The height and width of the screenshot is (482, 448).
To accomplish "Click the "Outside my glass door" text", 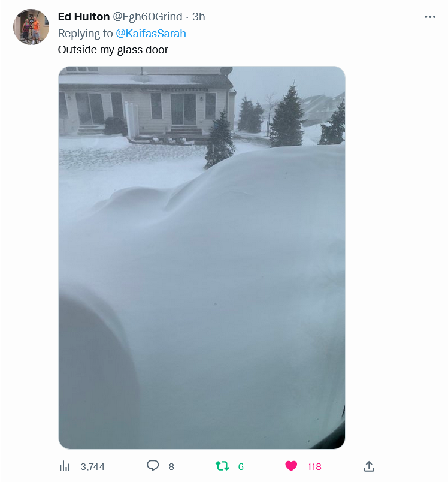I will [x=113, y=50].
